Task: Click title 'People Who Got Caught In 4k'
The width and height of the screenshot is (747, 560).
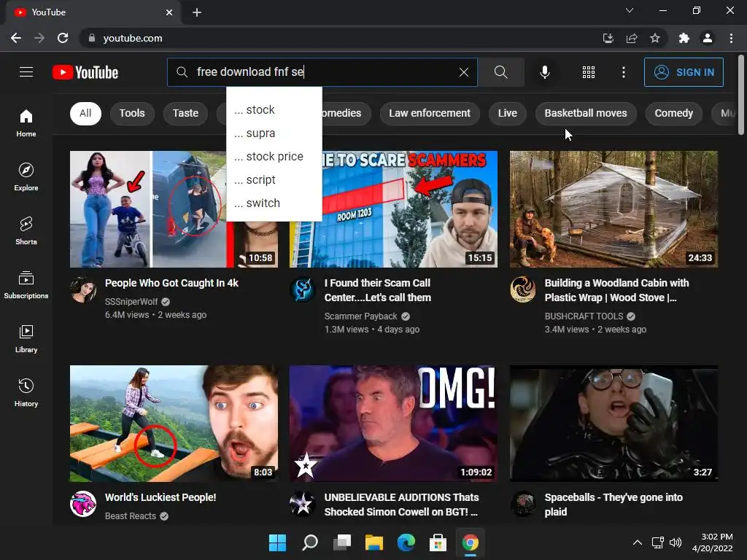Action: (x=171, y=283)
